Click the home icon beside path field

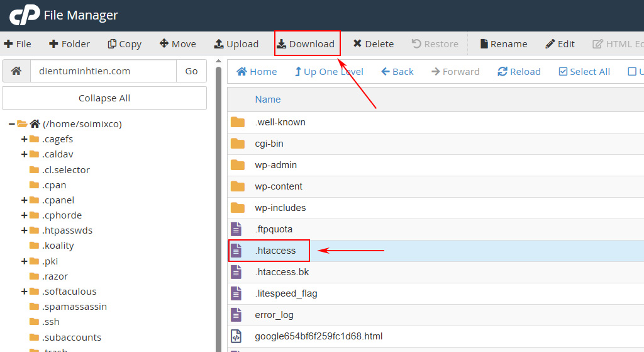(x=16, y=71)
